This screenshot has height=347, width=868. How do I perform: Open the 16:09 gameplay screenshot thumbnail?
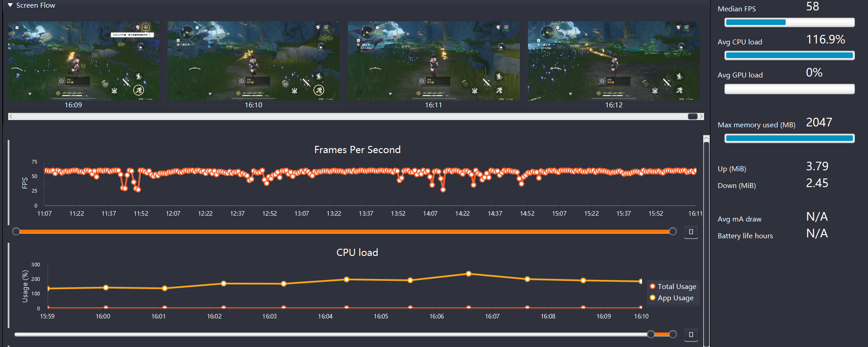point(84,61)
